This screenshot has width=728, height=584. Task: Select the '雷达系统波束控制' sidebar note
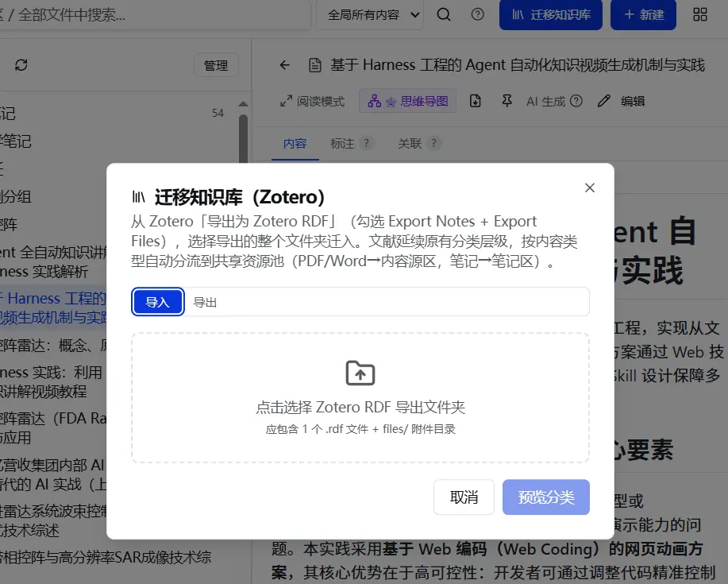point(53,520)
